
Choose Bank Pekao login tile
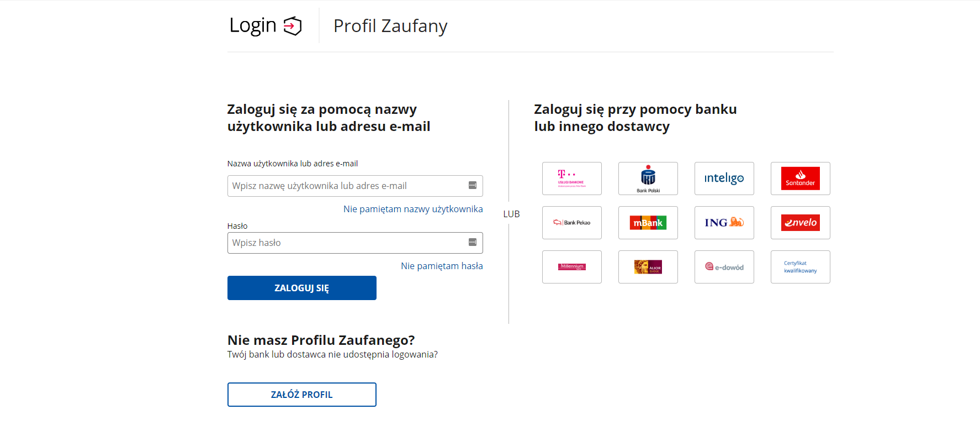click(571, 223)
